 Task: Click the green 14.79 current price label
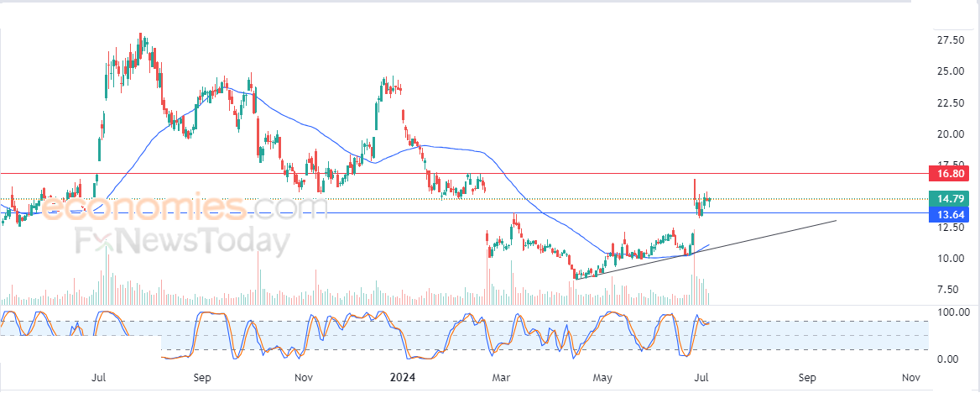951,199
